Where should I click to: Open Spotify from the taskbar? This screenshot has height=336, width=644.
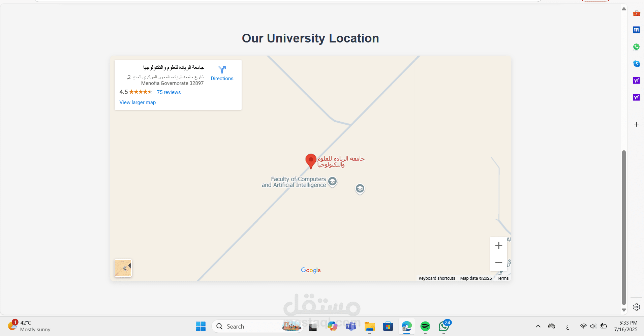(x=425, y=326)
